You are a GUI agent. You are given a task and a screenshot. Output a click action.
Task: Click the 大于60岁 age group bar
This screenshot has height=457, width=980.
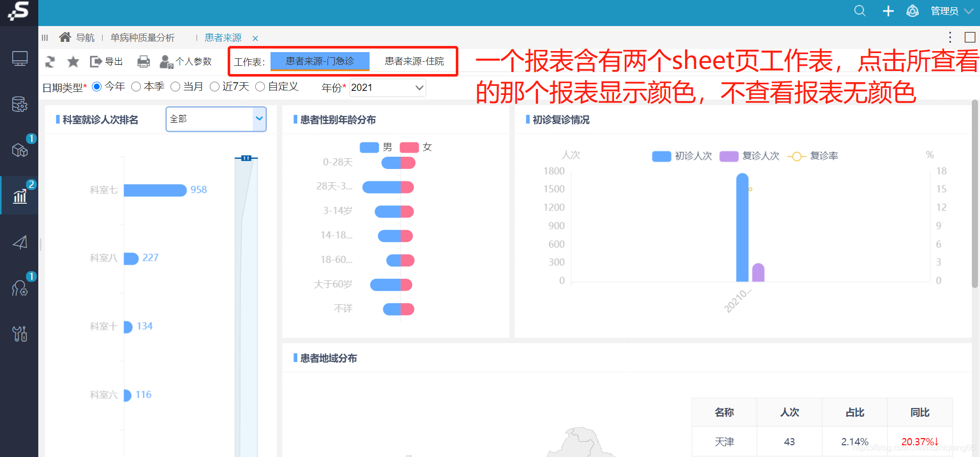tap(391, 285)
